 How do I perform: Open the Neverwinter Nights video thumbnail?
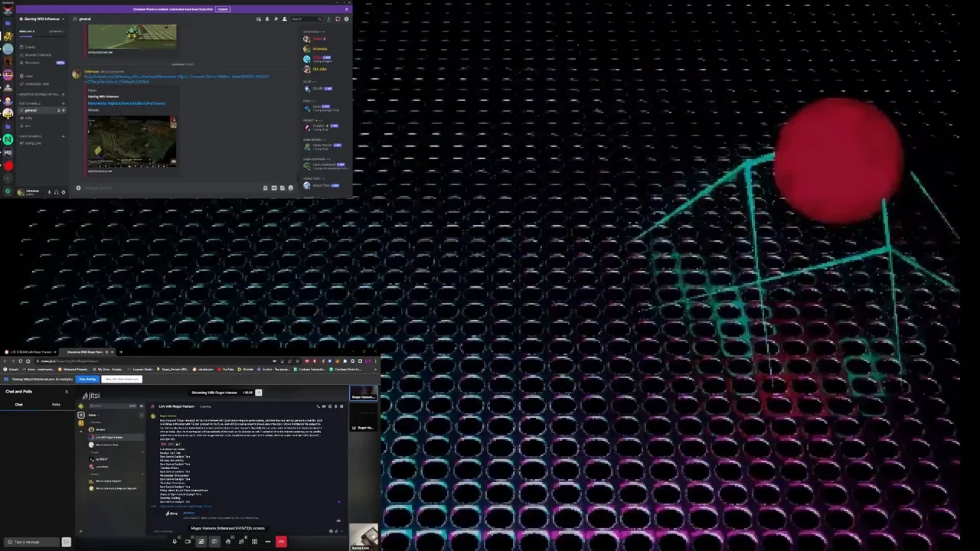pyautogui.click(x=132, y=142)
